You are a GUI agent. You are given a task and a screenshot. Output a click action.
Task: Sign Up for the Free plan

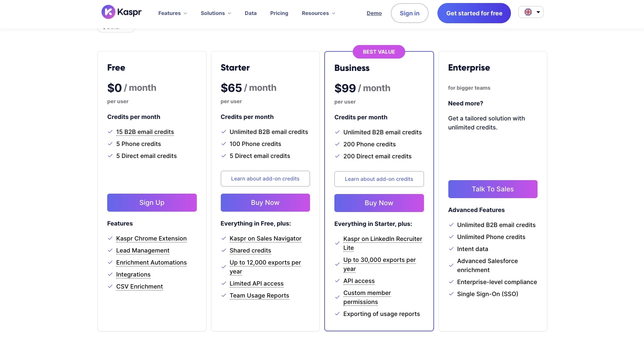click(152, 203)
